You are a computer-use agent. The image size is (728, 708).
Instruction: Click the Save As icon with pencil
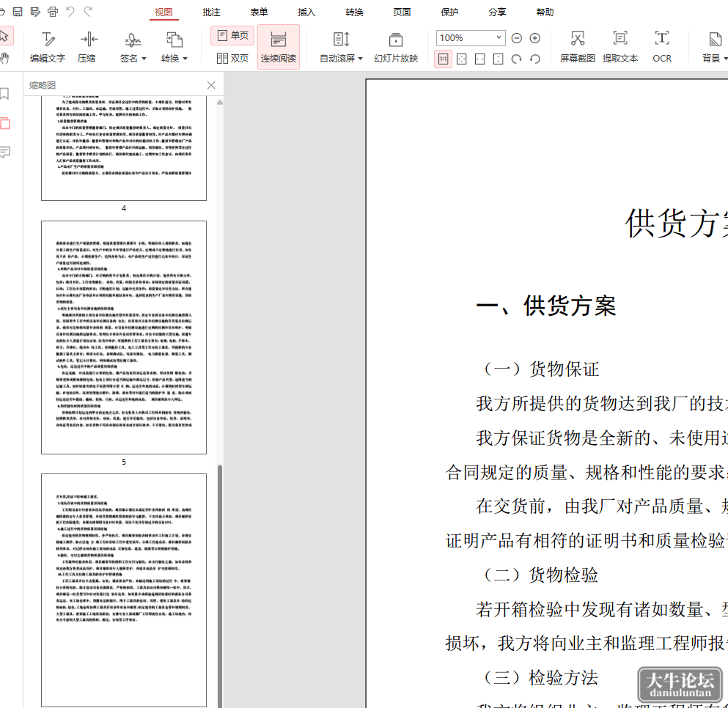coord(35,12)
